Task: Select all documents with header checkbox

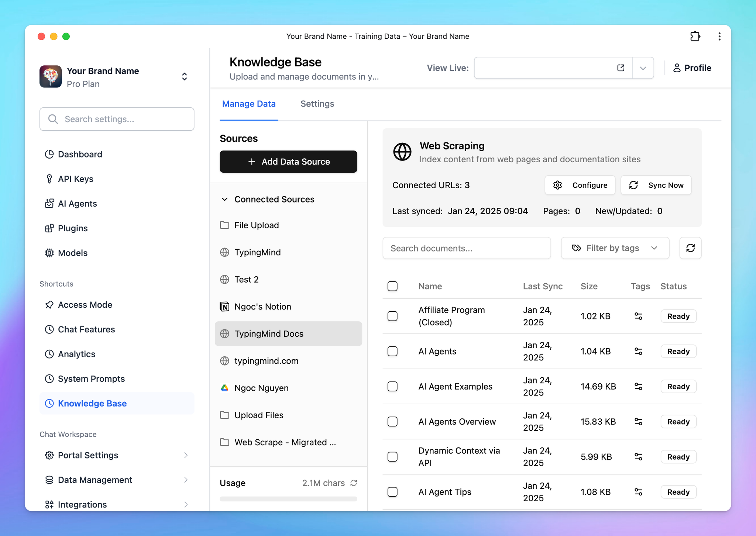Action: click(x=392, y=286)
